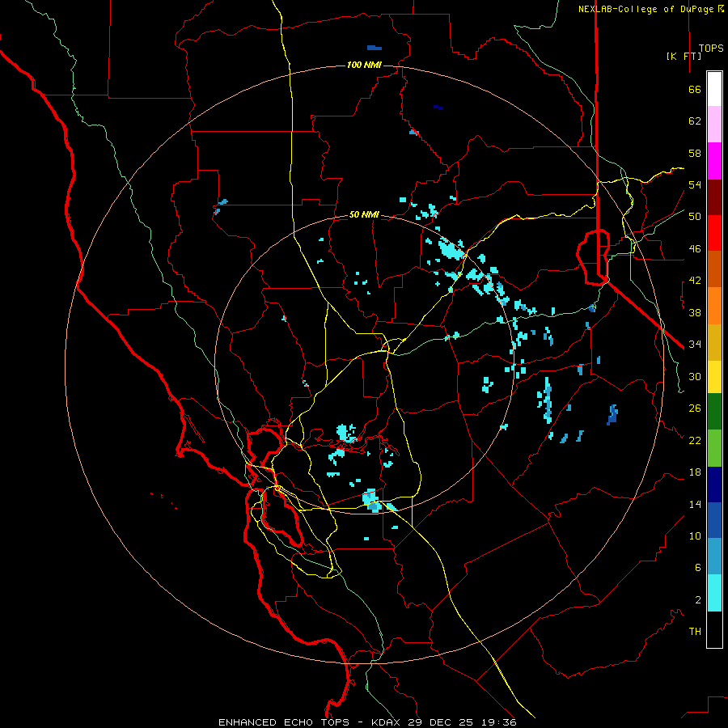The width and height of the screenshot is (728, 728).
Task: Choose the light steel-blue legend swatch
Action: (x=714, y=557)
